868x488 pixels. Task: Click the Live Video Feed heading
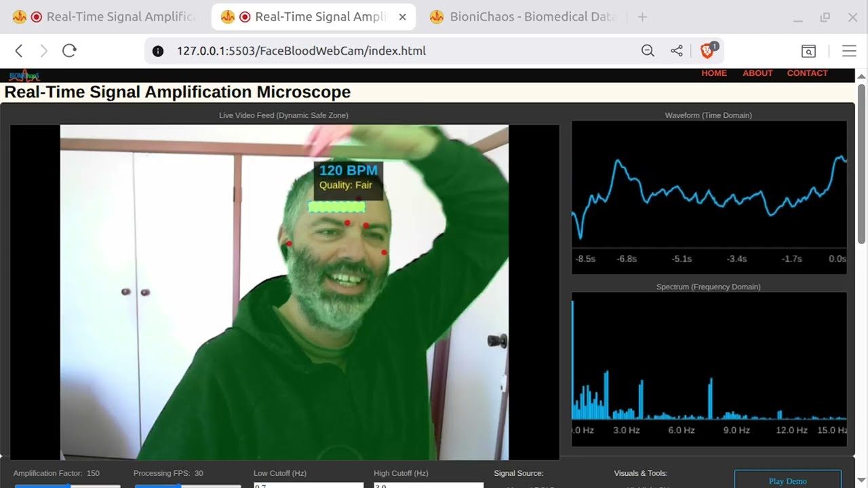(x=283, y=115)
